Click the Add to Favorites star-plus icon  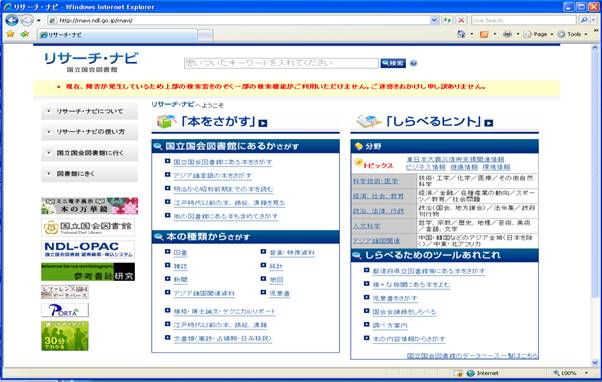25,34
